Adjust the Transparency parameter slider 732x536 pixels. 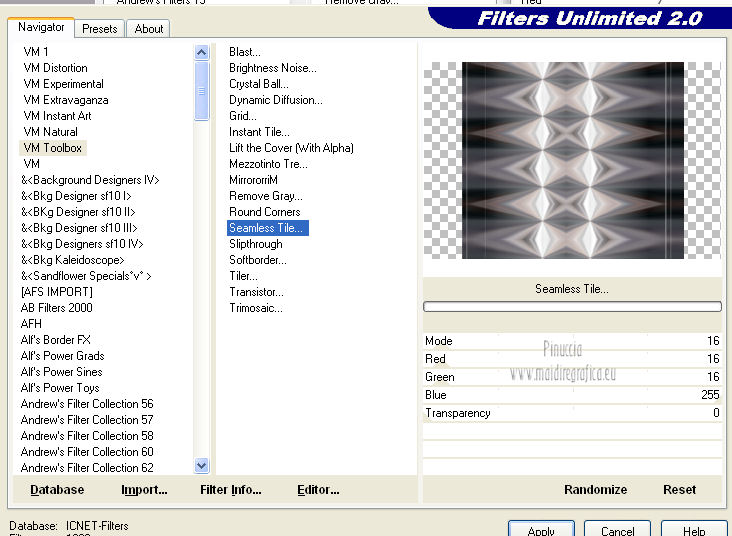572,413
